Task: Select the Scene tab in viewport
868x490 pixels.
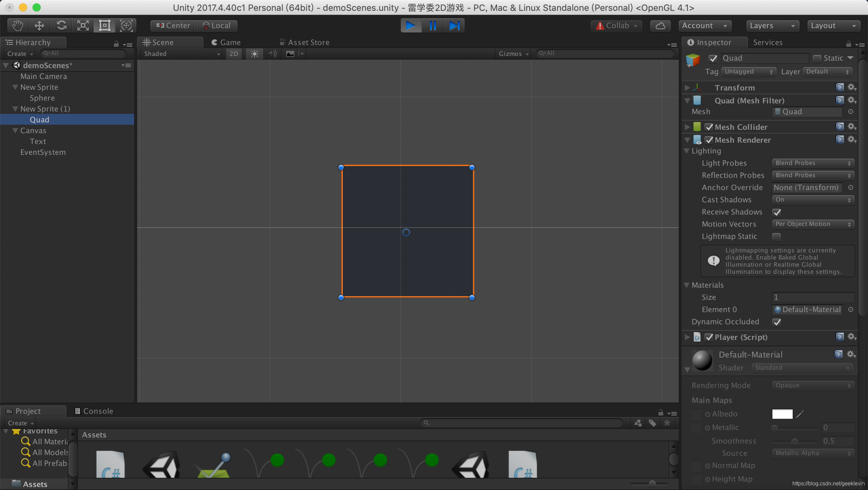Action: pos(161,42)
